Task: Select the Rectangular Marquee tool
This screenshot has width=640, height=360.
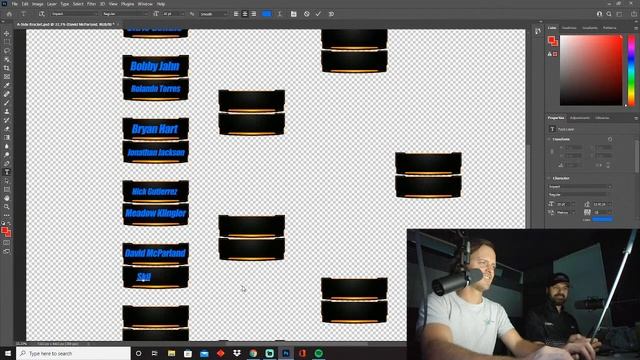Action: point(7,42)
